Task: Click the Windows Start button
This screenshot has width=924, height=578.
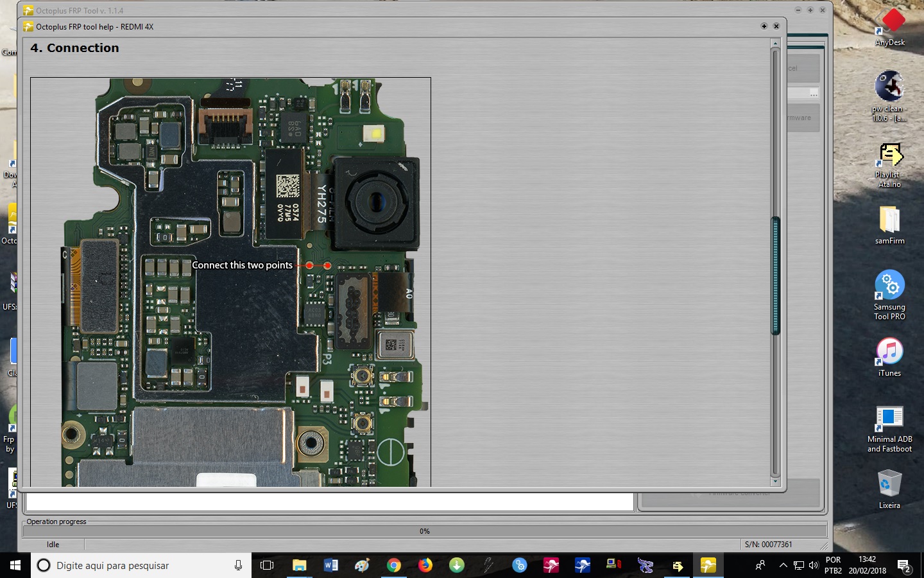Action: coord(15,565)
